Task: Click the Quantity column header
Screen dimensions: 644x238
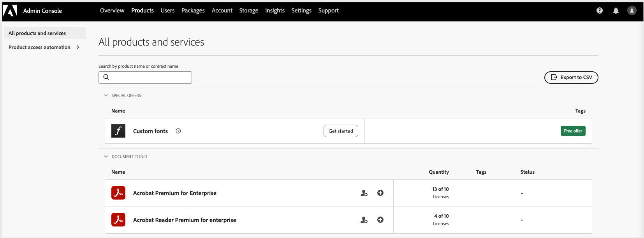Action: pos(439,172)
